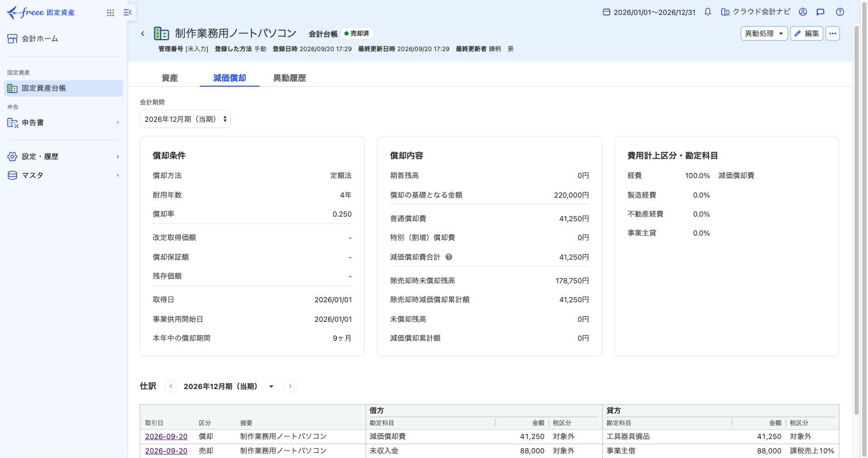Click the 固定資産台帳 sidebar icon

pyautogui.click(x=12, y=88)
